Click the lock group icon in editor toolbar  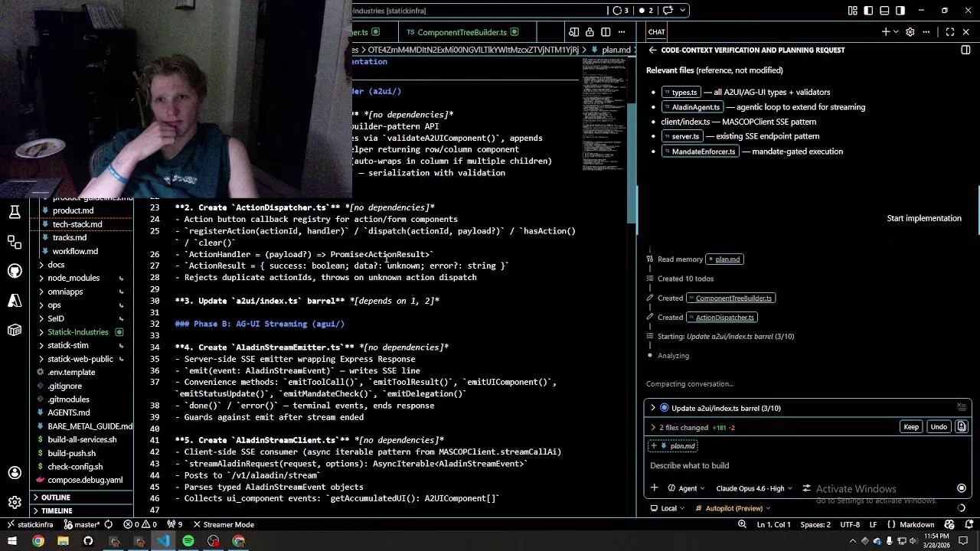[590, 32]
